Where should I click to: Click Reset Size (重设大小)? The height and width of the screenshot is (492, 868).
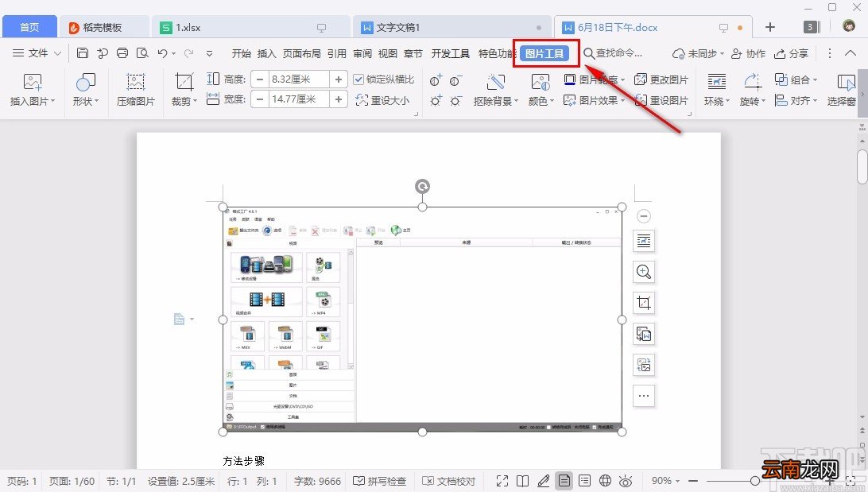pos(382,100)
